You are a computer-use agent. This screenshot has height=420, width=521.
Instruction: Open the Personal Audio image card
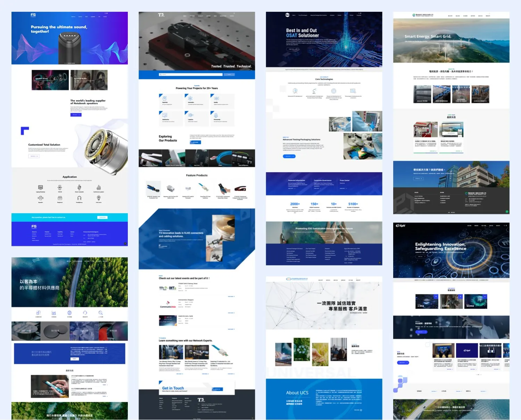pos(89,80)
